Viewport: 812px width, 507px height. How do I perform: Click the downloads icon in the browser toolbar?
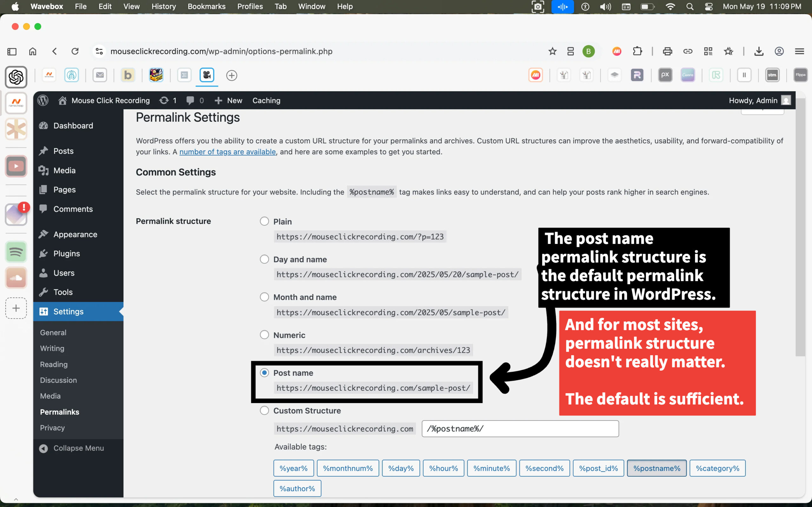pos(759,51)
